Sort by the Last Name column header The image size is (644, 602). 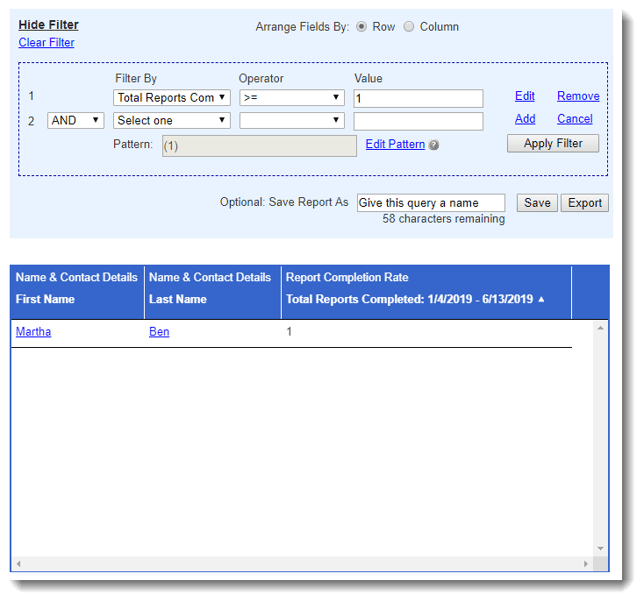click(x=178, y=299)
